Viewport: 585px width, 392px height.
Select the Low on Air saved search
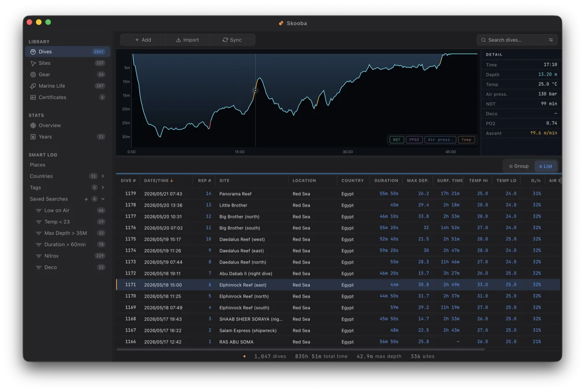(x=68, y=211)
